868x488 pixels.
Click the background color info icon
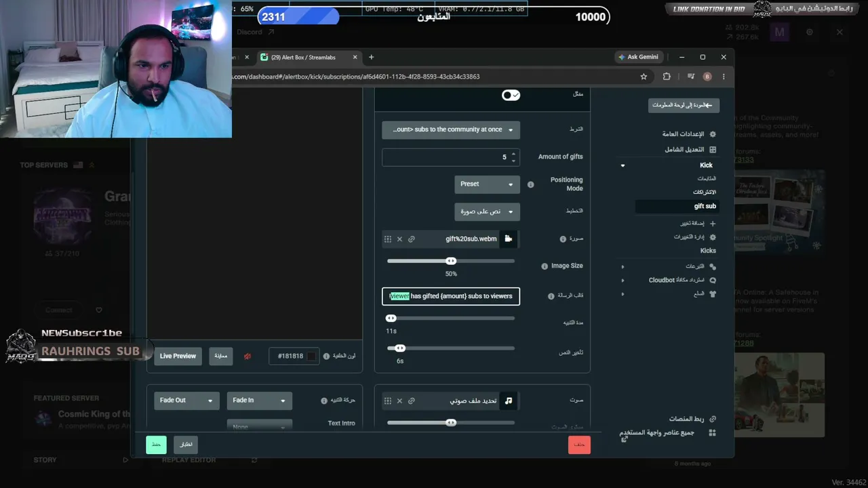pos(326,357)
